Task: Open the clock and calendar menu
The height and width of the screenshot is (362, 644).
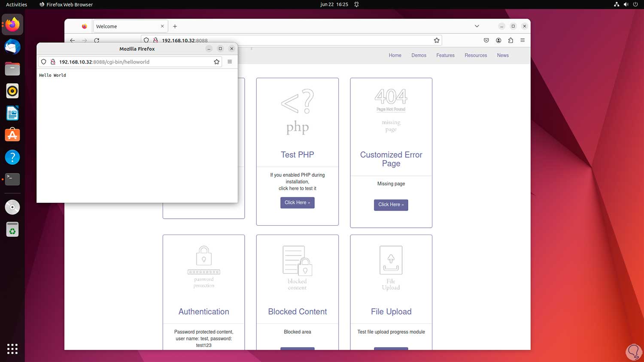Action: [x=334, y=4]
